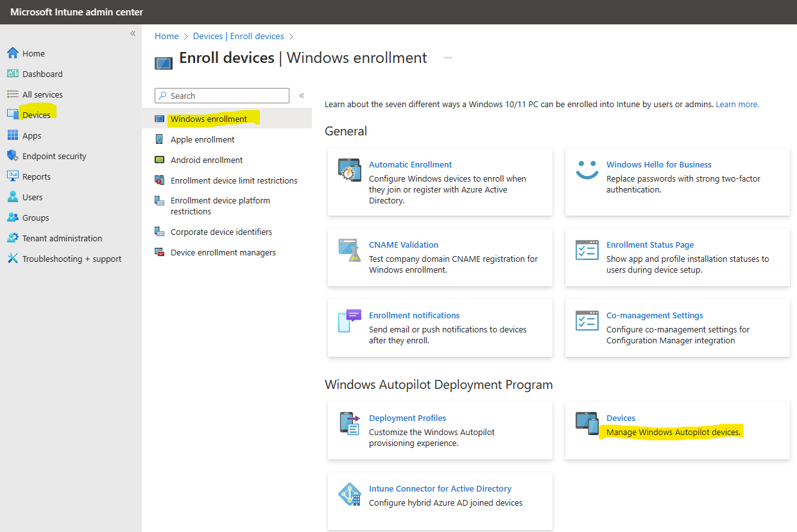Follow the Learn more link
This screenshot has width=797, height=532.
coord(737,104)
